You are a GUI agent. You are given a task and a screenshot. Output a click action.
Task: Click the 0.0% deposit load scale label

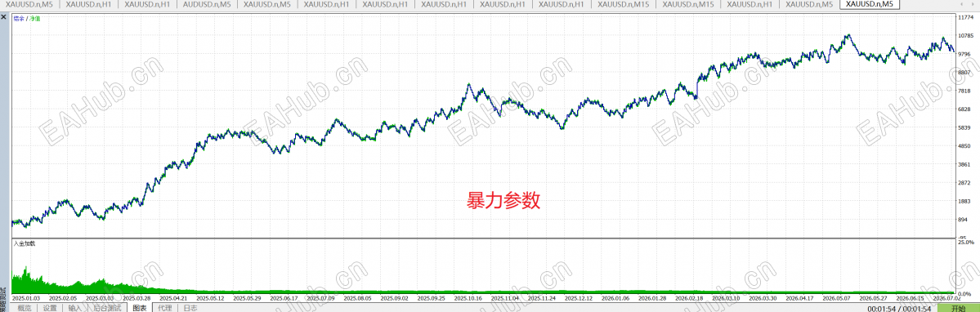coord(964,293)
